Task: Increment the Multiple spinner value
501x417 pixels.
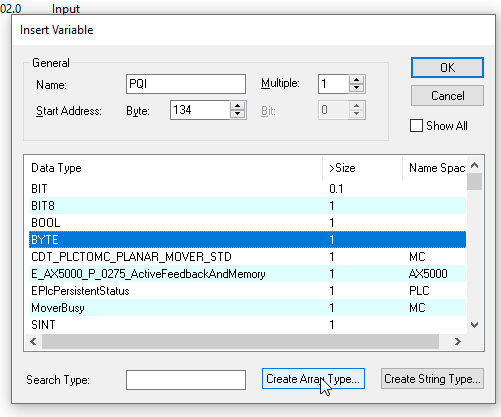Action: click(357, 80)
